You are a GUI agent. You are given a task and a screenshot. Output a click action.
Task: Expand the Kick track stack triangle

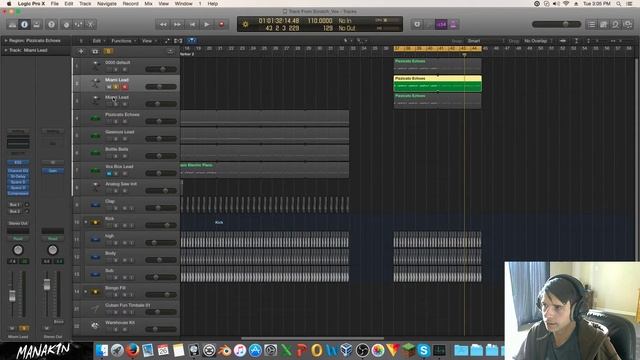pos(86,222)
